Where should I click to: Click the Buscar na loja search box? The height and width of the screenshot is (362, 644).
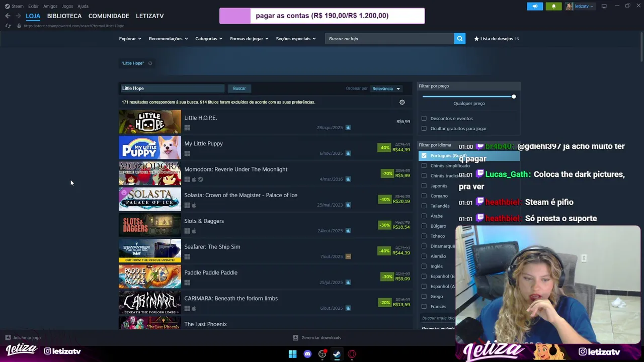click(389, 39)
